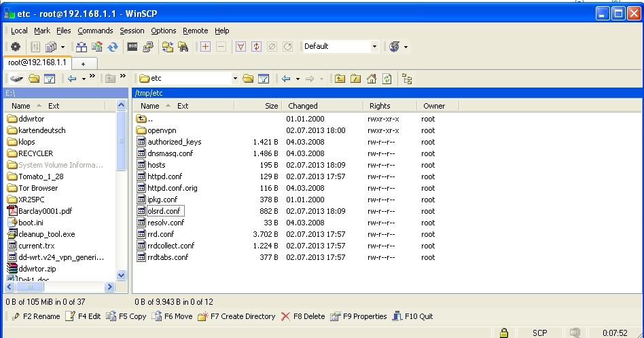Go to remote parent directory icon

pyautogui.click(x=340, y=78)
